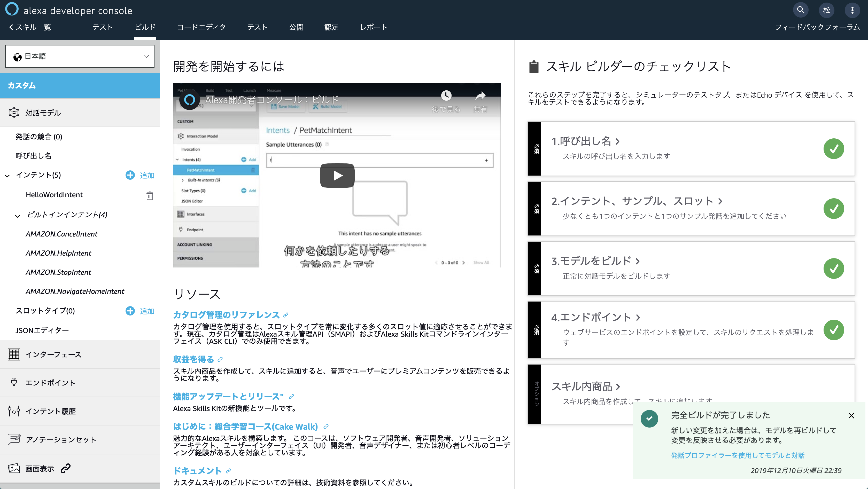Go back to スキル一覧
868x489 pixels.
click(30, 27)
